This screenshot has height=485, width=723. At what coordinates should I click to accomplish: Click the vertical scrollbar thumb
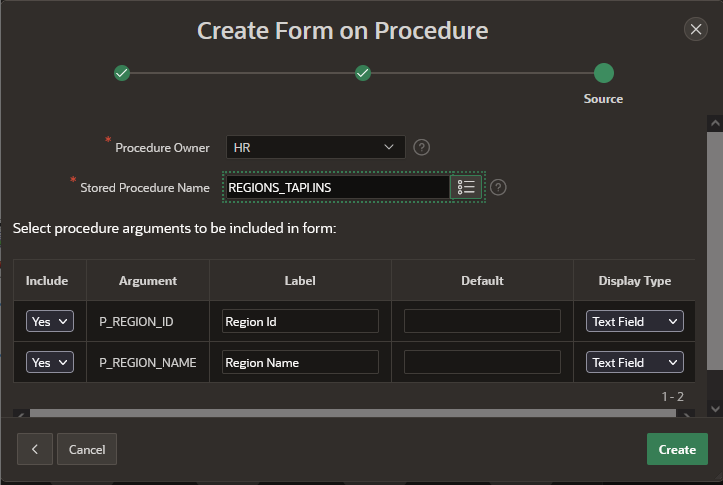[715, 250]
